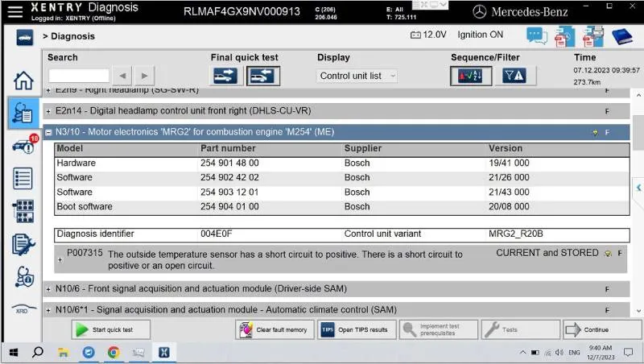Click the second Final quick test button
Image resolution: width=644 pixels, height=364 pixels.
pyautogui.click(x=263, y=76)
